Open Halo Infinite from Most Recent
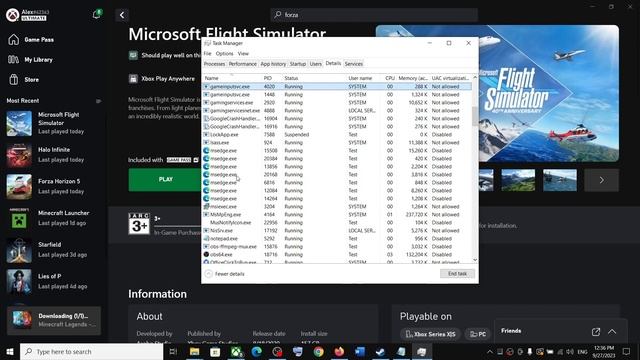The height and width of the screenshot is (360, 640). click(x=53, y=155)
